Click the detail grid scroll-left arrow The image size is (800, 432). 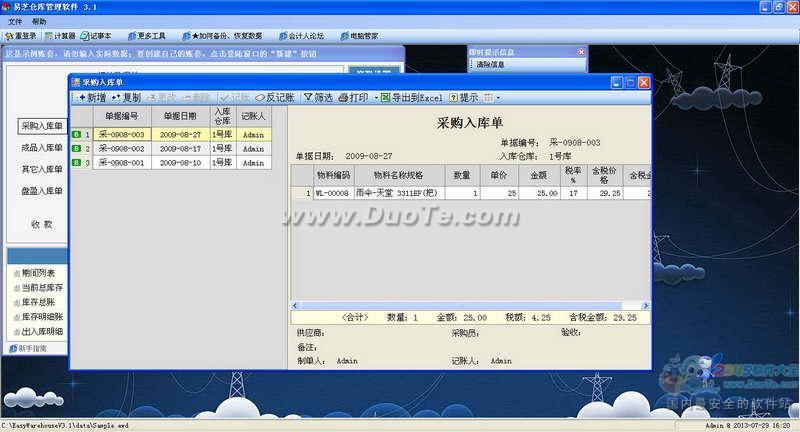pyautogui.click(x=295, y=306)
